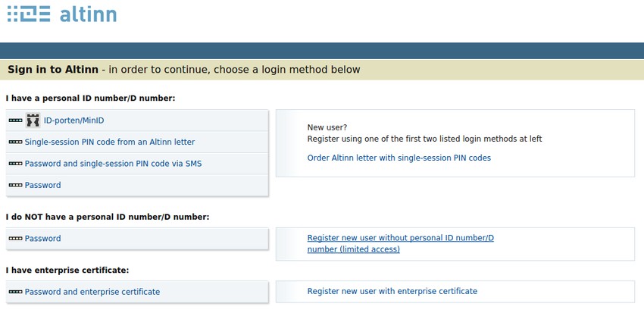Click the ID-porten/MinID castle icon
Screen dimensions: 644x313
coord(33,121)
